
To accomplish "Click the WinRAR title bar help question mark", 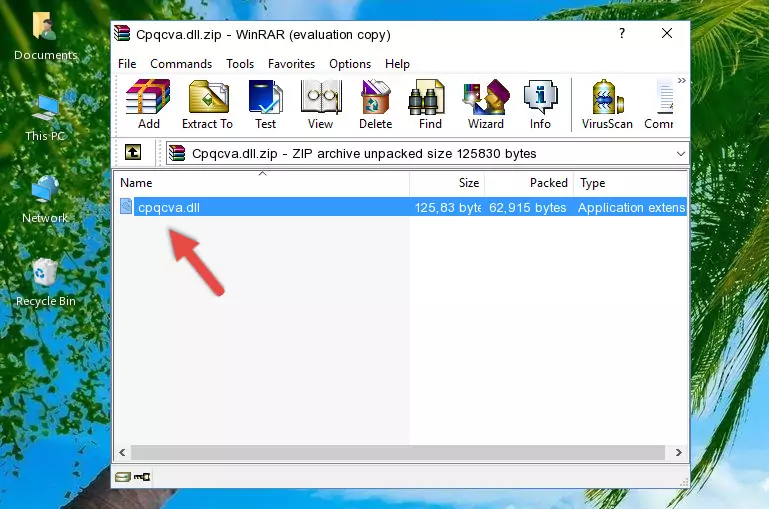I will pyautogui.click(x=622, y=33).
